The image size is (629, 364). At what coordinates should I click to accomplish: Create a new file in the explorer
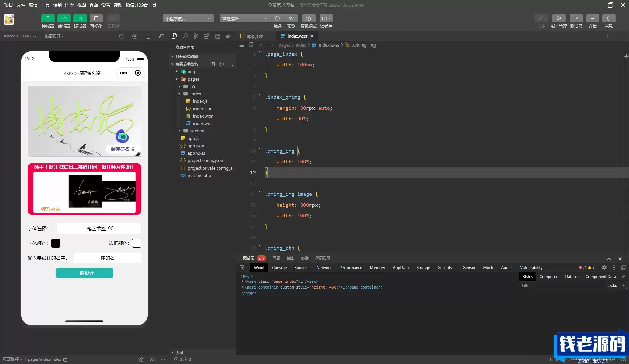tap(203, 64)
